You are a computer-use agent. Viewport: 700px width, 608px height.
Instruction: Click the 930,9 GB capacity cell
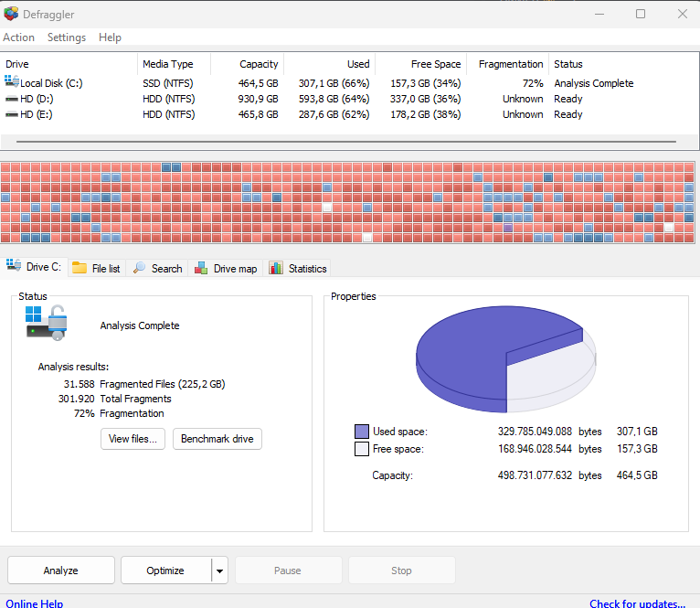coord(258,99)
